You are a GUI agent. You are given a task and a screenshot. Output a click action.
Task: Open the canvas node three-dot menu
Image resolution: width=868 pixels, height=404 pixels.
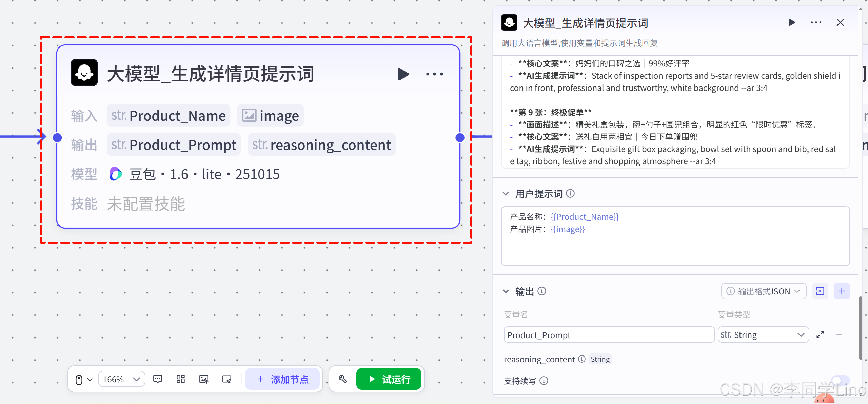pos(434,74)
